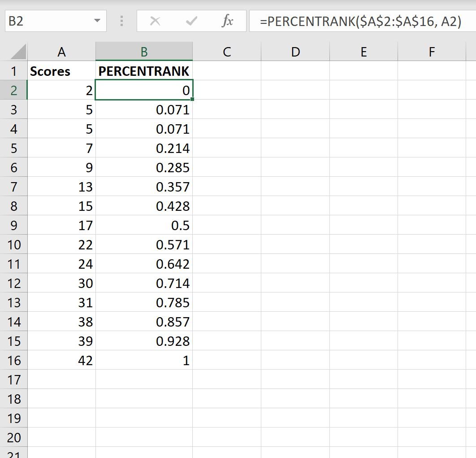Select column F header
Image resolution: width=476 pixels, height=458 pixels.
pos(432,51)
